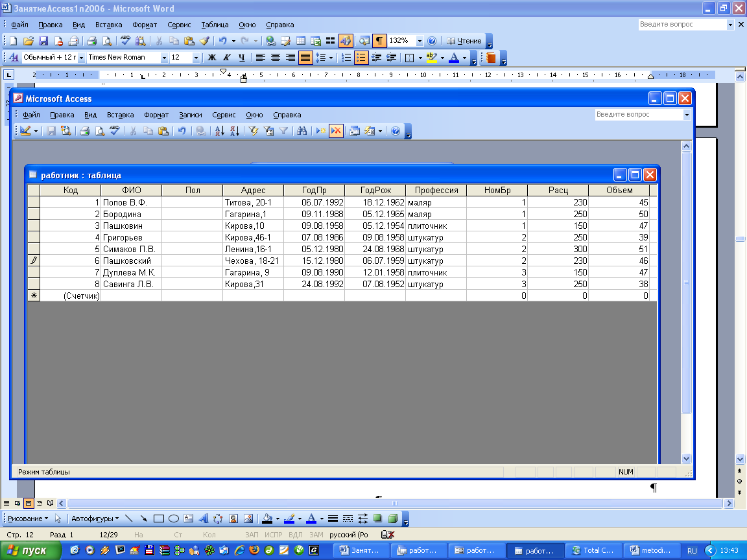Select the Rectangle tool in Drawing toolbar

click(x=159, y=519)
